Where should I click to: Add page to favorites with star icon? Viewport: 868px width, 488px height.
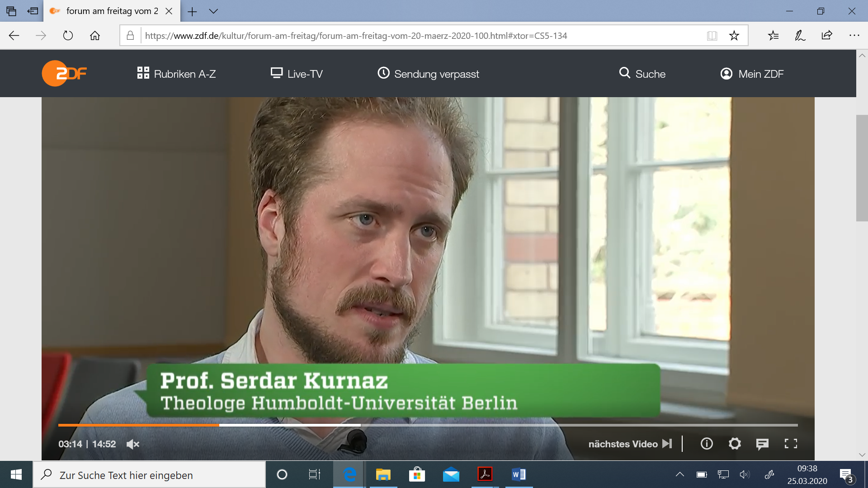tap(734, 36)
